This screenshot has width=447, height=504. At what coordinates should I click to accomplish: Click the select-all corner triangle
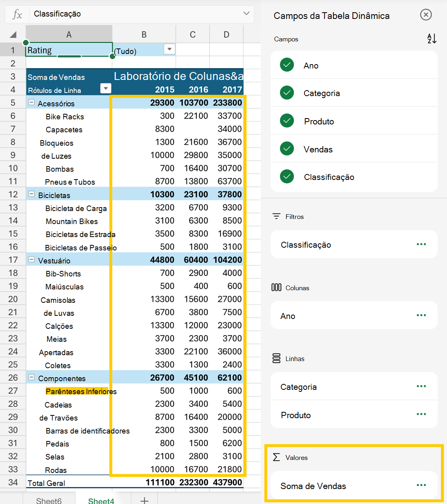click(13, 35)
